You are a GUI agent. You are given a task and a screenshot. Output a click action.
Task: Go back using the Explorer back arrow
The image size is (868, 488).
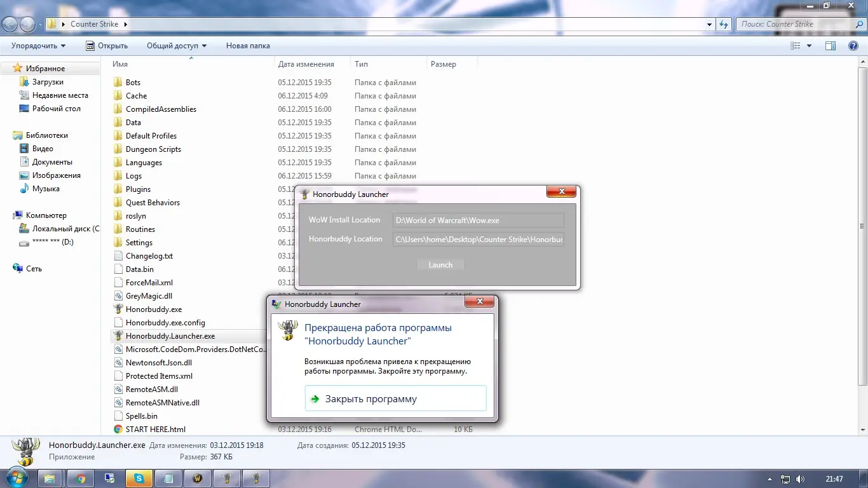click(10, 24)
